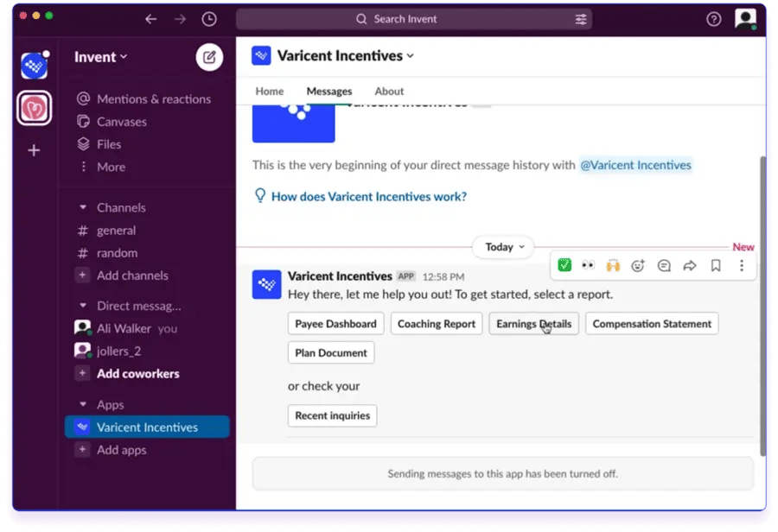Go forward with the right arrow icon
778x532 pixels.
point(180,19)
